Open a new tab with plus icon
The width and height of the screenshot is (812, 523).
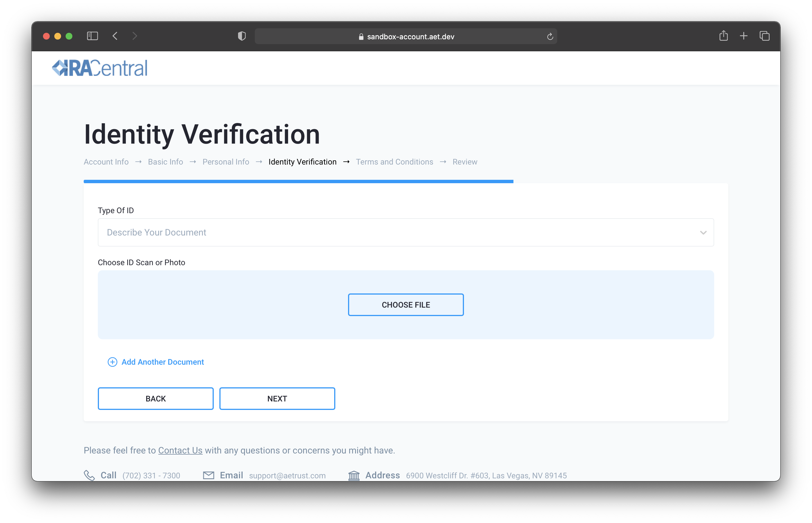[x=744, y=36]
